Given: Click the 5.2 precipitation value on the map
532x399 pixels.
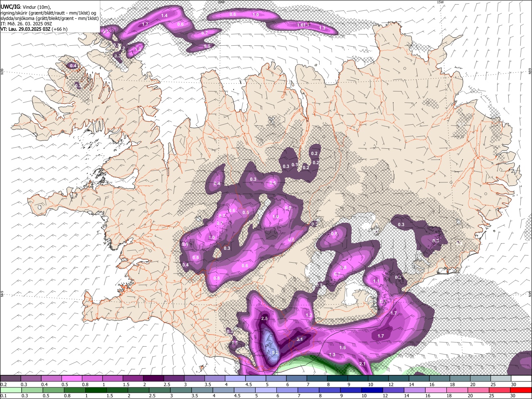Looking at the screenshot, I should [x=275, y=352].
